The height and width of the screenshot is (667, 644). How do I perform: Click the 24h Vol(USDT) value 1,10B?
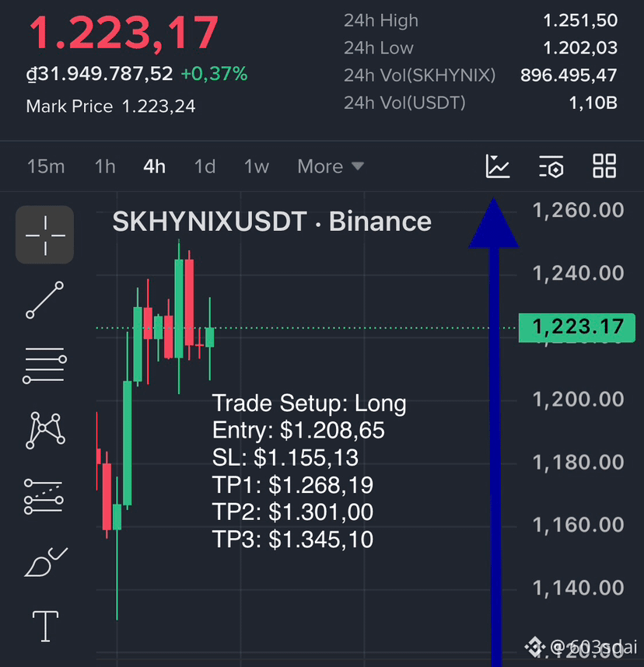click(593, 103)
